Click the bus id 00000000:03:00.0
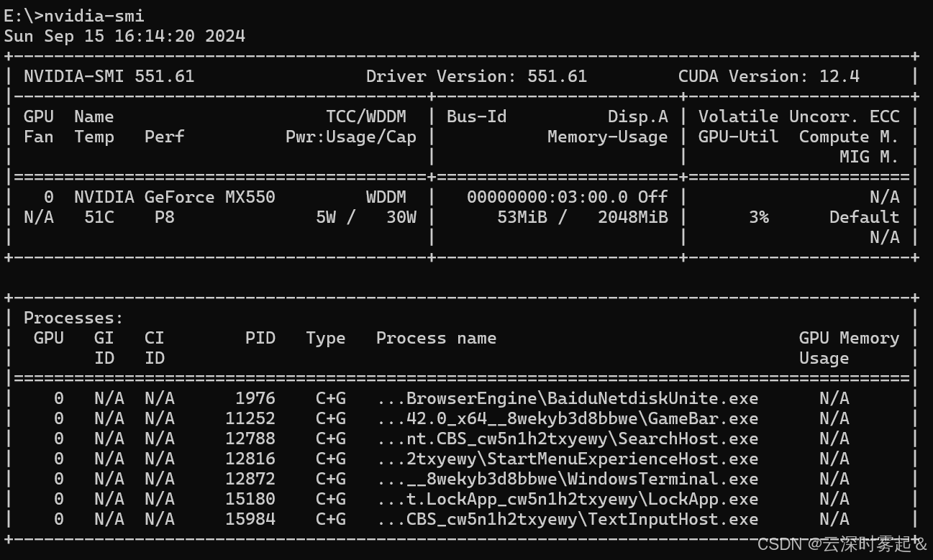 (x=547, y=197)
